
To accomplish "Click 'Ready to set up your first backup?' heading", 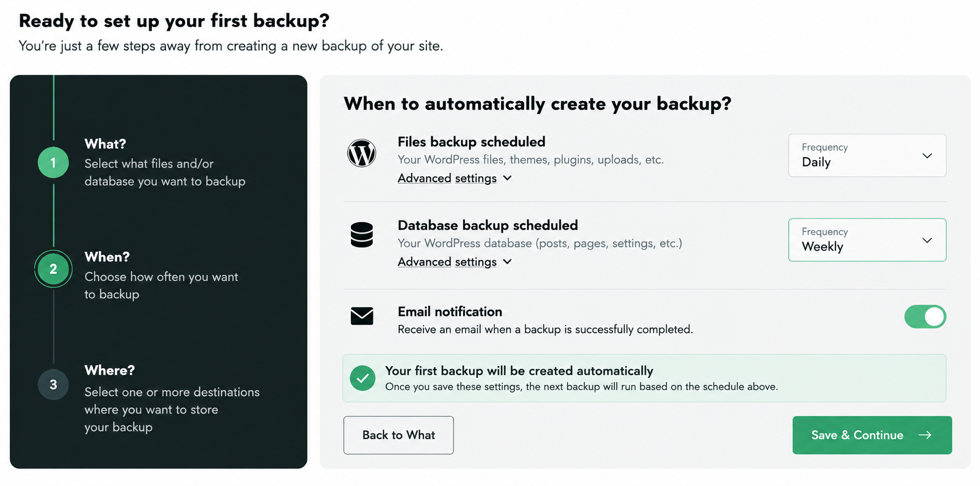I will tap(174, 21).
